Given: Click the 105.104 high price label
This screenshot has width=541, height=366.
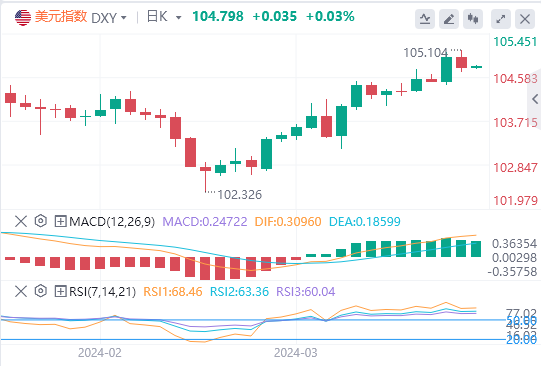Looking at the screenshot, I should click(425, 53).
